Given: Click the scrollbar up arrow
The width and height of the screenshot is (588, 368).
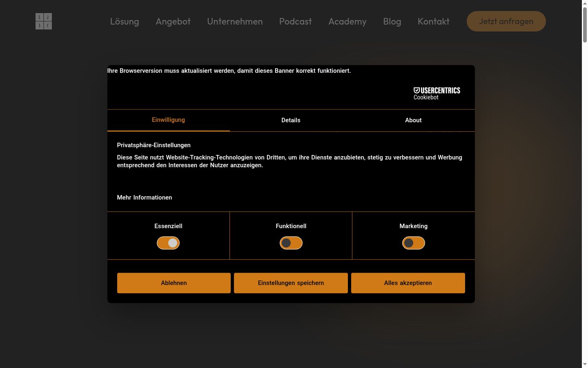Looking at the screenshot, I should pyautogui.click(x=585, y=3).
